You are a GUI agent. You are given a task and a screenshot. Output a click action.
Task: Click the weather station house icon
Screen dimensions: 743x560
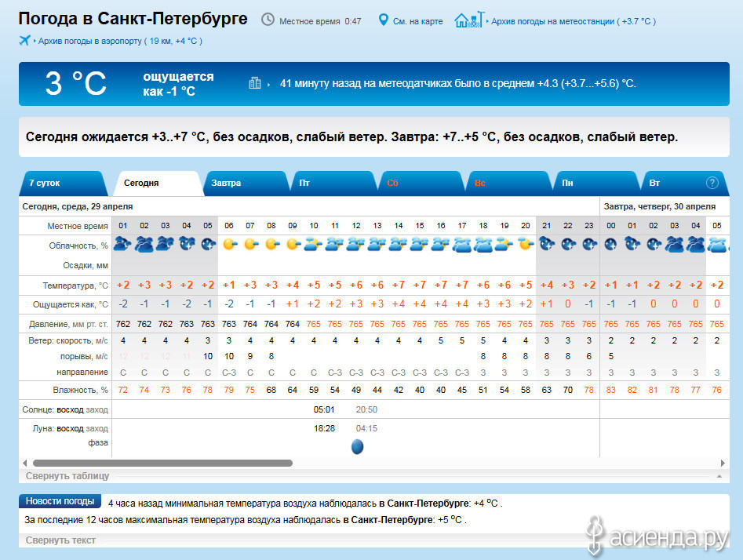(468, 20)
